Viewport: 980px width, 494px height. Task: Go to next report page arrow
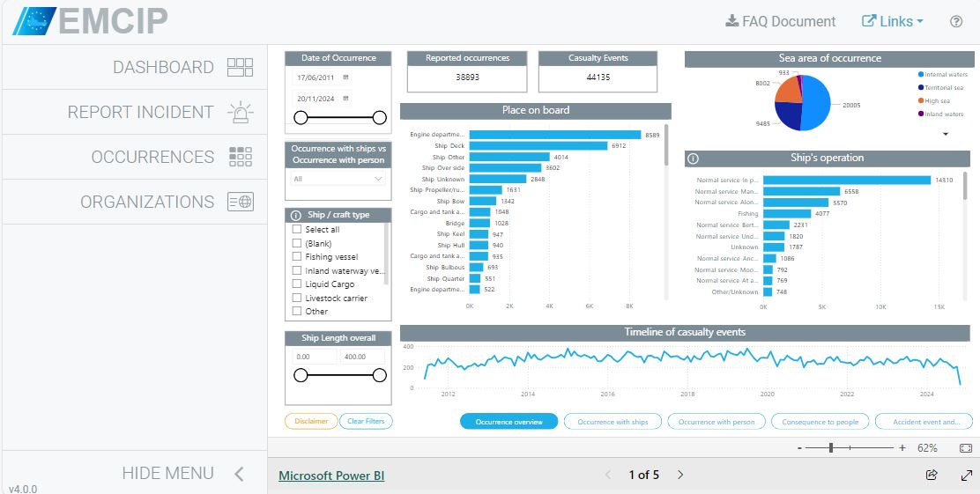(x=680, y=476)
